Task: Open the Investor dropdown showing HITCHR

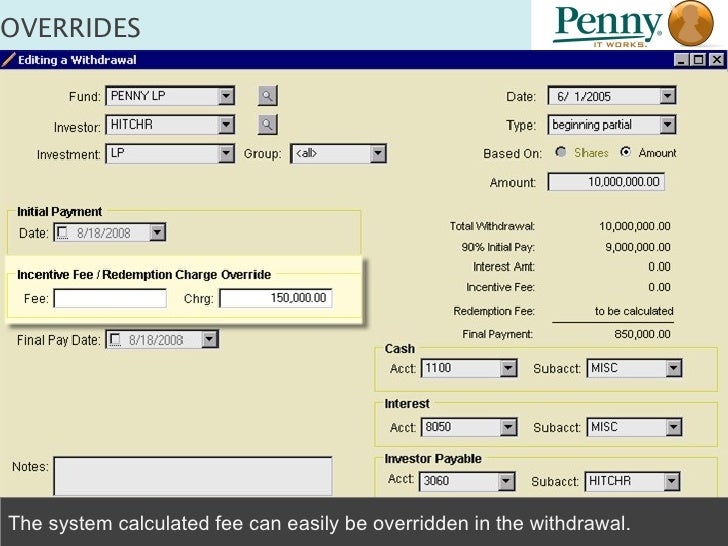Action: coord(226,124)
